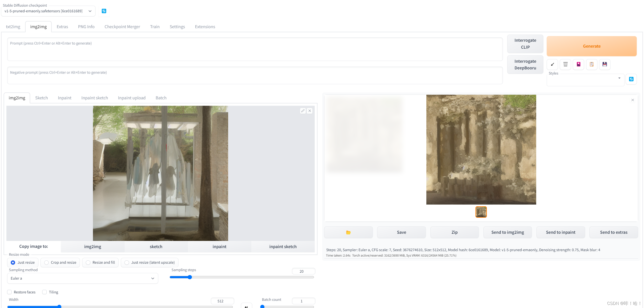Screen dimensions: 644x308
Task: Click the trash icon to clear prompt
Action: click(565, 64)
